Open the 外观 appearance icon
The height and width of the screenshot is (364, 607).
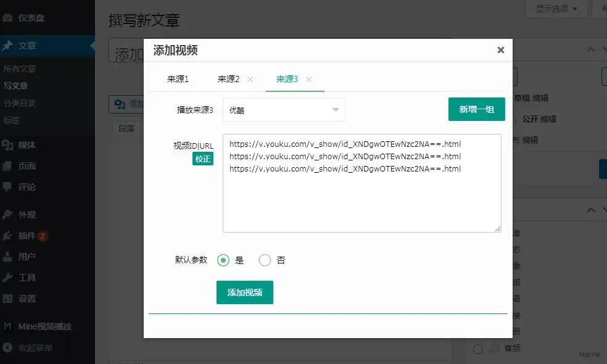click(9, 214)
